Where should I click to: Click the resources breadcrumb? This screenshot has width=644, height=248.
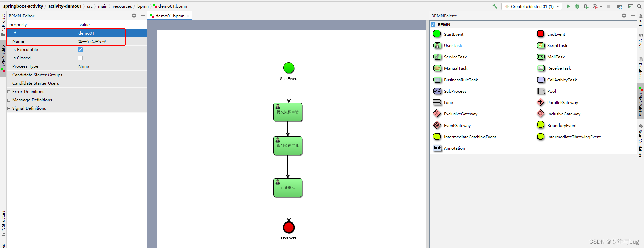click(x=122, y=6)
